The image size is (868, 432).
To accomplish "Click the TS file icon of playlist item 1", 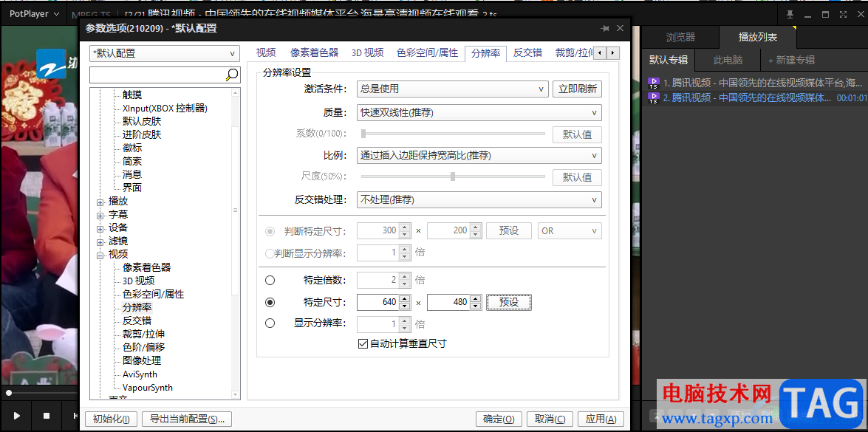I will tap(653, 83).
